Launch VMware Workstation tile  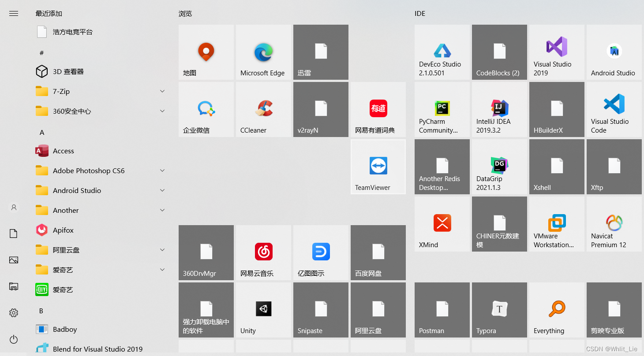(x=557, y=224)
